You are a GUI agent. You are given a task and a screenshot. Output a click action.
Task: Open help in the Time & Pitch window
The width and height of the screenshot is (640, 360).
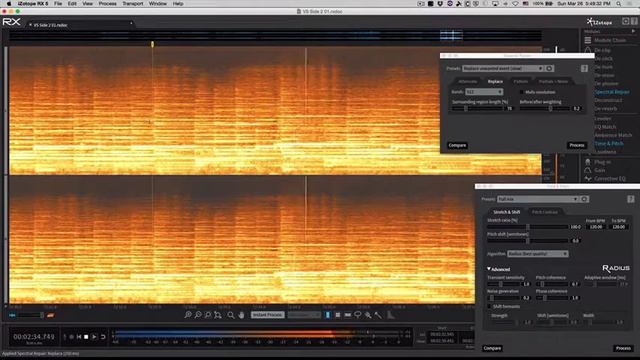(x=631, y=199)
